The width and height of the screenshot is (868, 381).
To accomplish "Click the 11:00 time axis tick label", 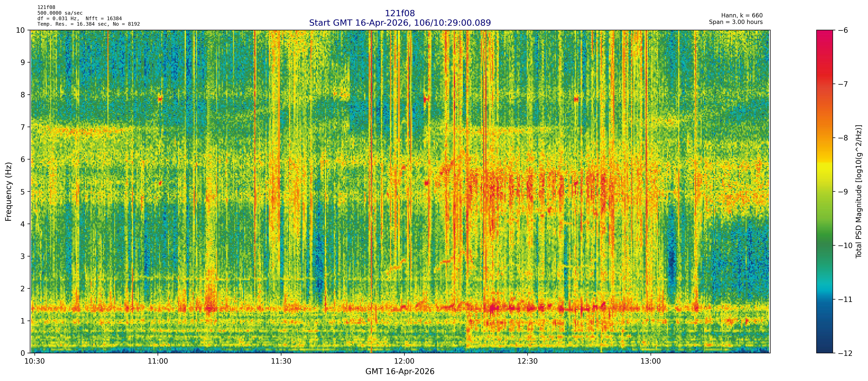I will click(x=158, y=362).
